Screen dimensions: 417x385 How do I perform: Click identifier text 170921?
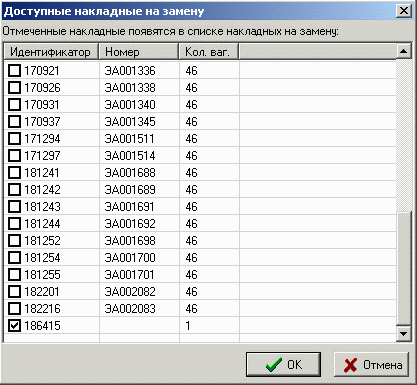pyautogui.click(x=42, y=71)
